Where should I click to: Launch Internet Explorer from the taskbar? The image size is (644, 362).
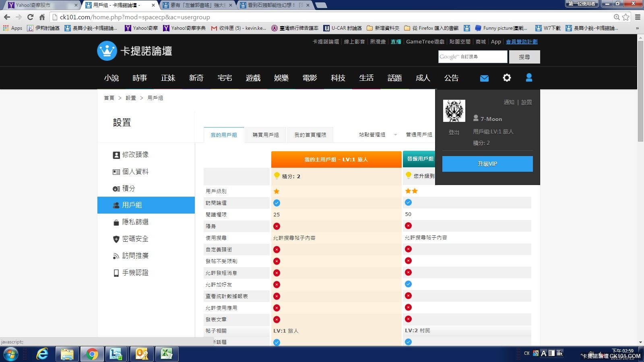42,354
